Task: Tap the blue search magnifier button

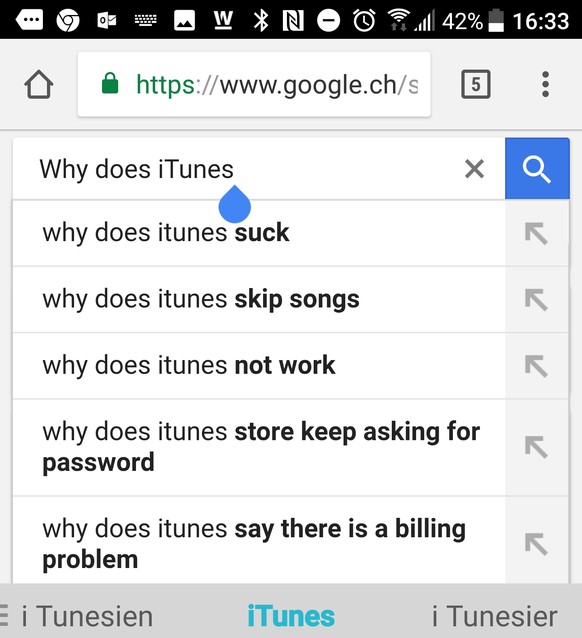Action: [x=537, y=168]
